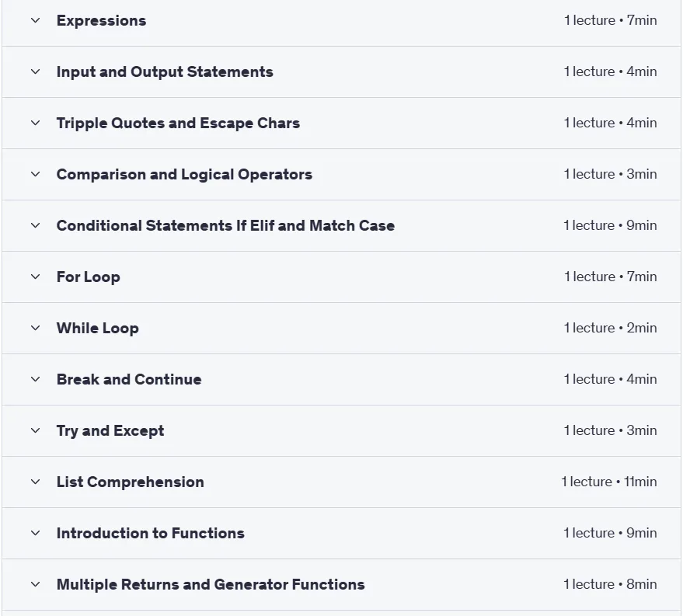Open the For Loop section title
This screenshot has height=616, width=683.
click(x=89, y=277)
